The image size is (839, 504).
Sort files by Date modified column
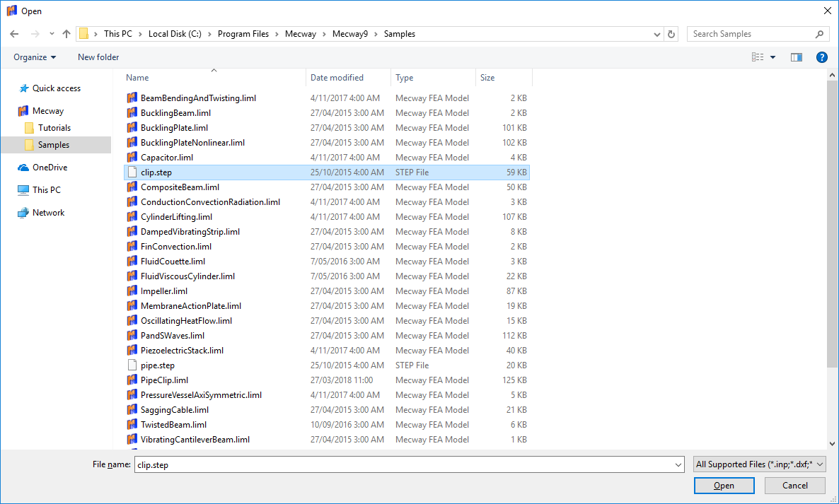pyautogui.click(x=348, y=78)
